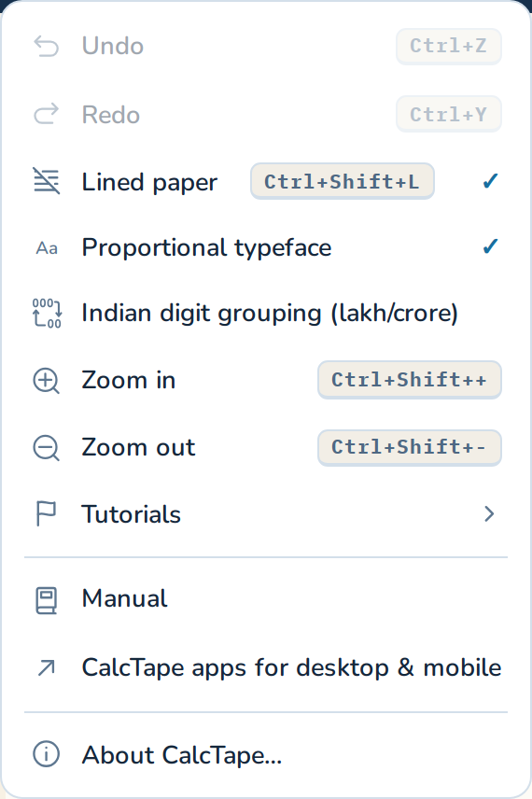The height and width of the screenshot is (799, 532).
Task: Click the Zoom in magnifier icon
Action: tap(47, 381)
